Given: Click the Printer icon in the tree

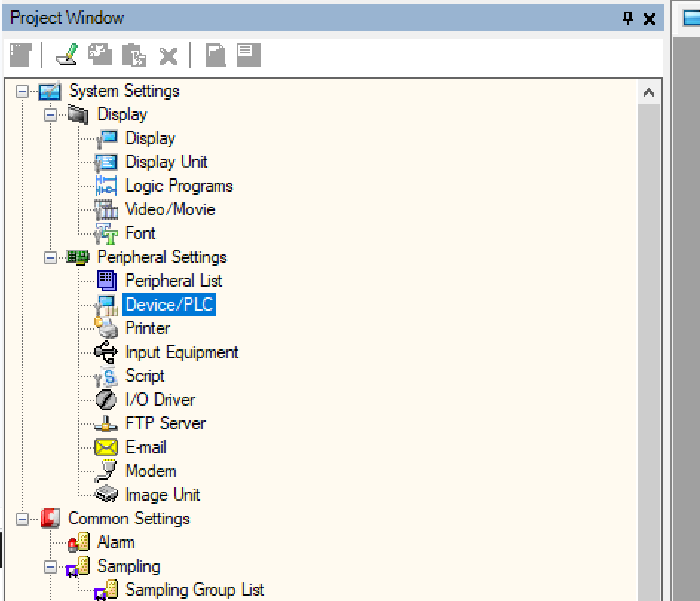Looking at the screenshot, I should point(106,328).
